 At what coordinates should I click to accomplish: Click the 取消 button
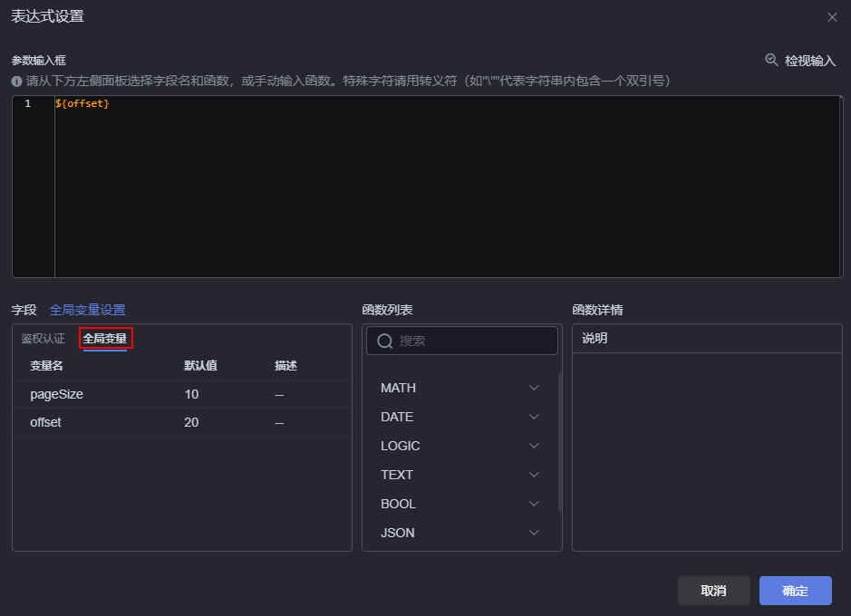(x=713, y=591)
